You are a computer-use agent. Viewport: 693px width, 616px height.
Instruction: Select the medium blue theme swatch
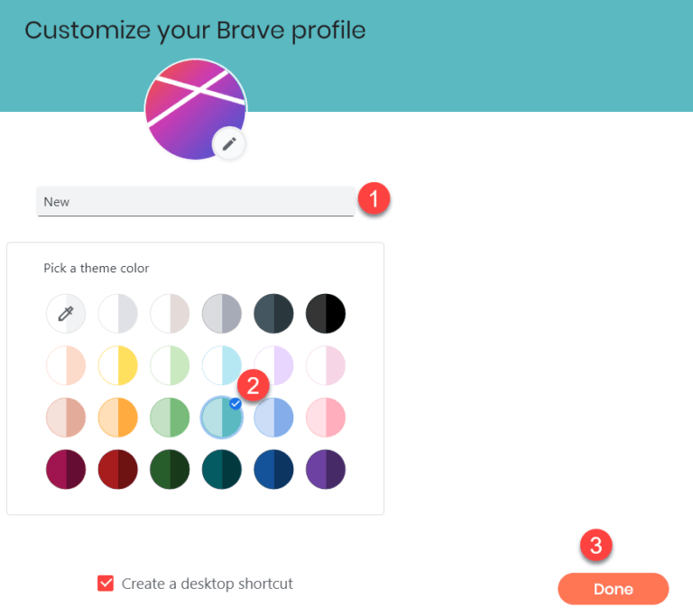tap(273, 418)
